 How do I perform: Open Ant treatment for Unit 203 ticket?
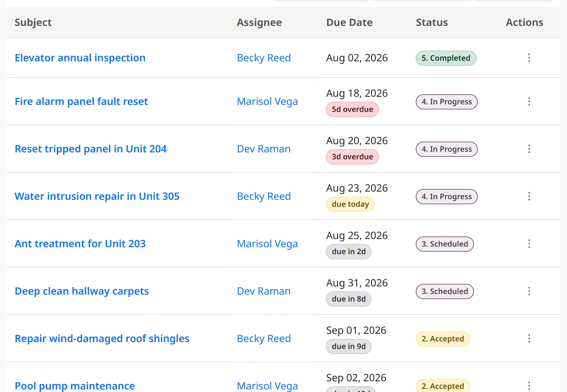point(80,244)
